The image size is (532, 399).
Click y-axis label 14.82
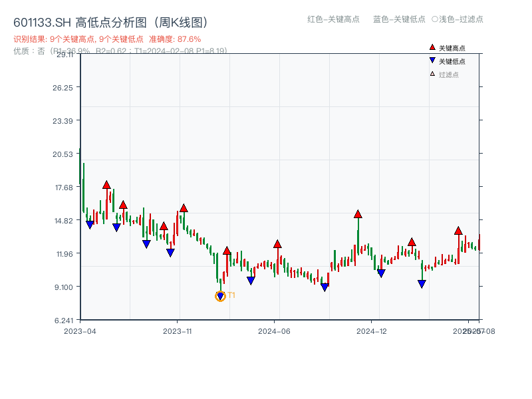coord(64,221)
